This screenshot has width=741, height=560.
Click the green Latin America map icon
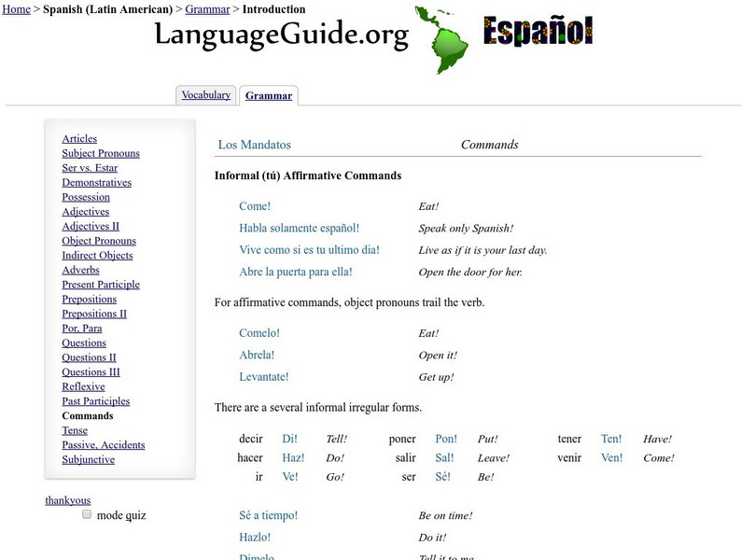click(441, 40)
